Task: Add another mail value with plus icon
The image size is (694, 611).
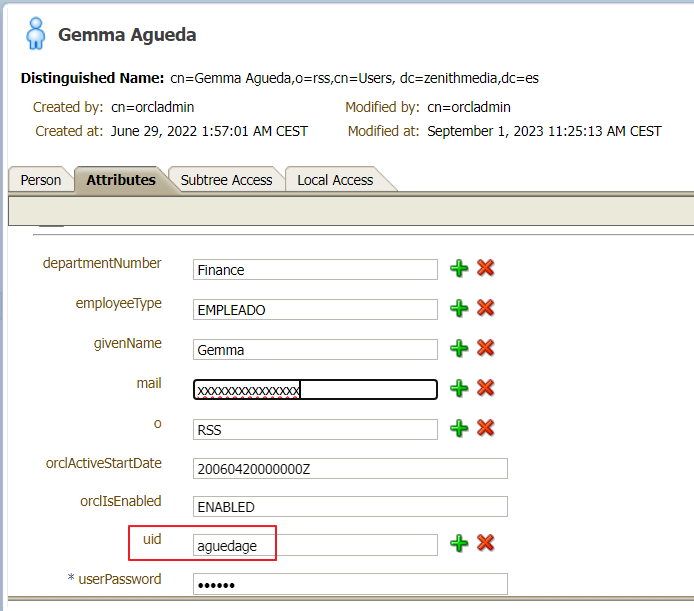Action: tap(459, 388)
